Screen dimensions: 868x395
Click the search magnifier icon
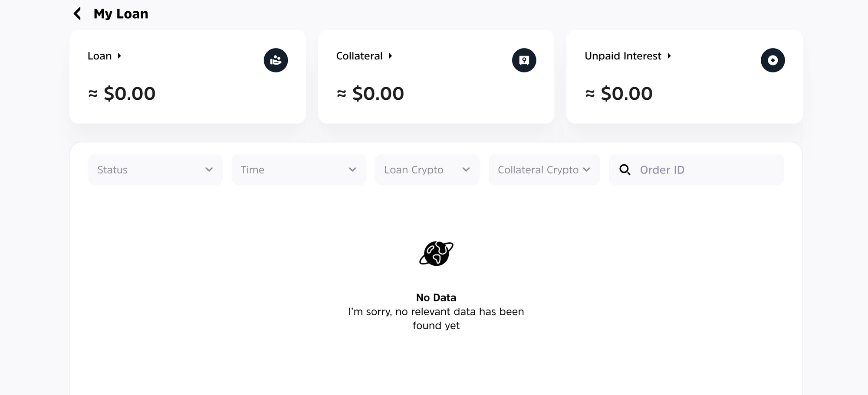pyautogui.click(x=625, y=170)
